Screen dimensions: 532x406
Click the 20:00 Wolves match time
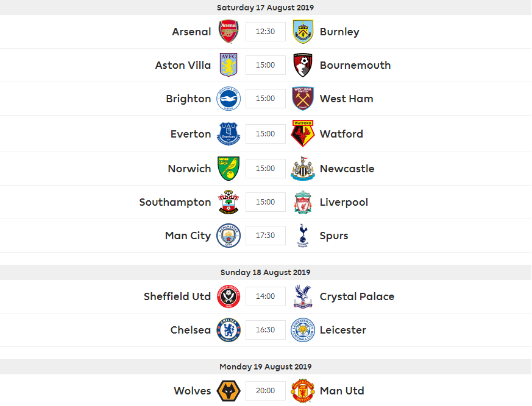point(266,391)
